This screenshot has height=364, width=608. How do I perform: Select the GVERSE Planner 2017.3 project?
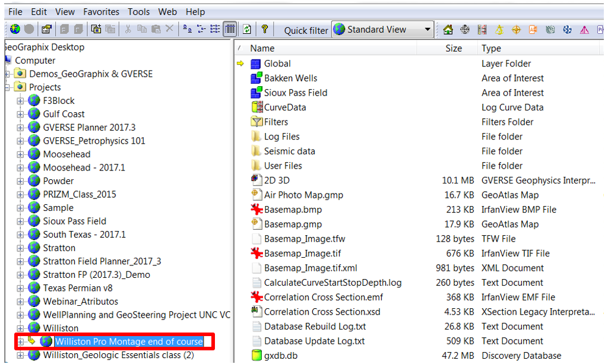pos(89,128)
